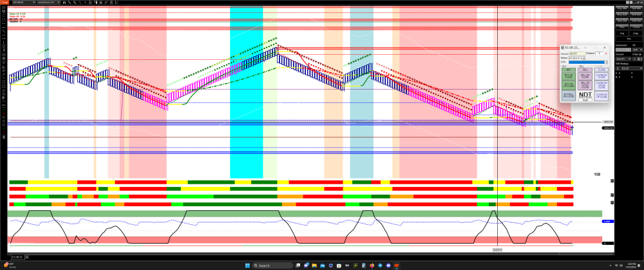Click the BUY/SELL ON CLOSE button
Screen dimensions: 644x270
pyautogui.click(x=569, y=96)
